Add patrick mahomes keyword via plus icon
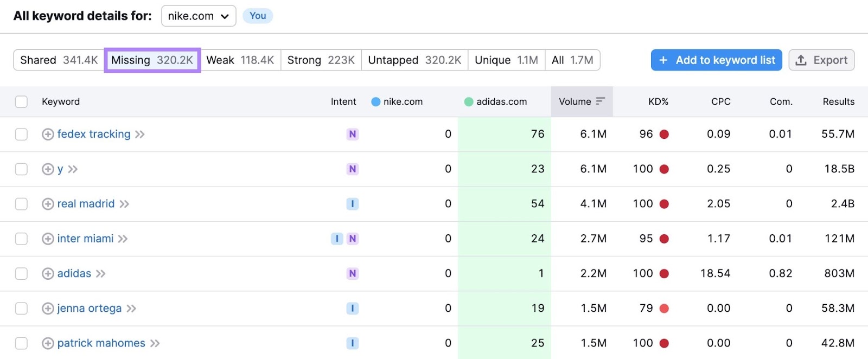Screen dimensions: 868x359 (x=48, y=343)
